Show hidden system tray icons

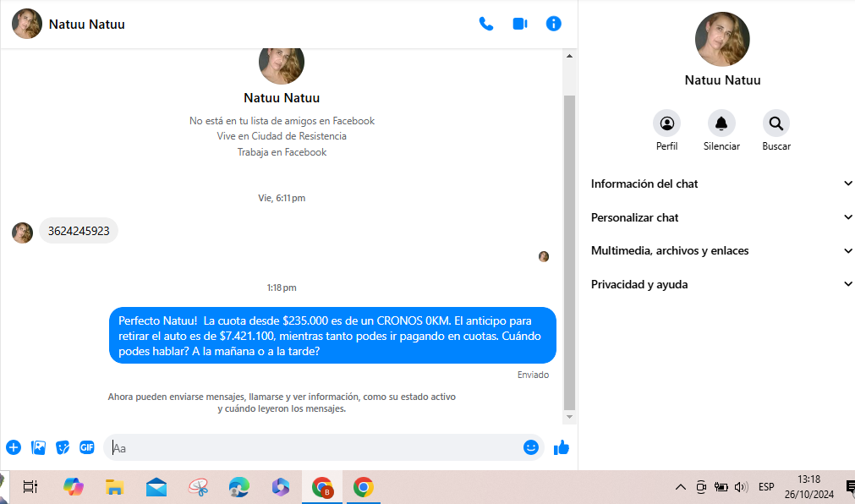[x=681, y=487]
